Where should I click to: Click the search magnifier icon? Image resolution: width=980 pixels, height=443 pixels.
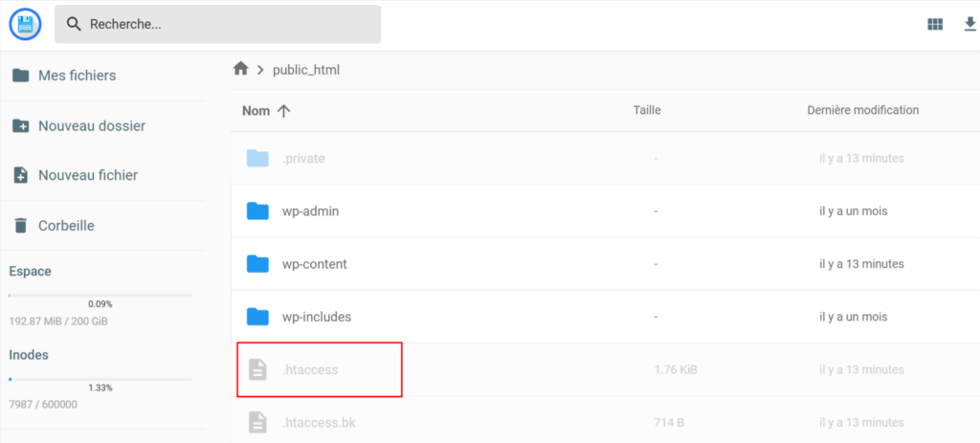[74, 25]
